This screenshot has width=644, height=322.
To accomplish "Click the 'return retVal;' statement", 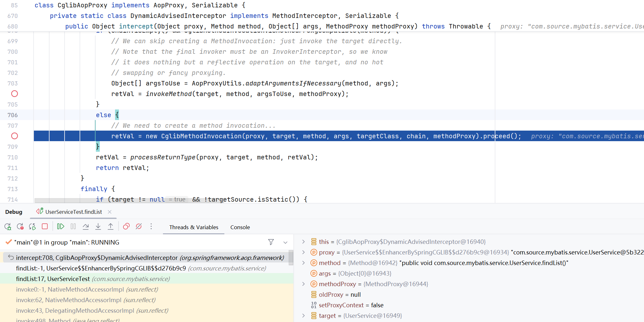I will (x=122, y=168).
